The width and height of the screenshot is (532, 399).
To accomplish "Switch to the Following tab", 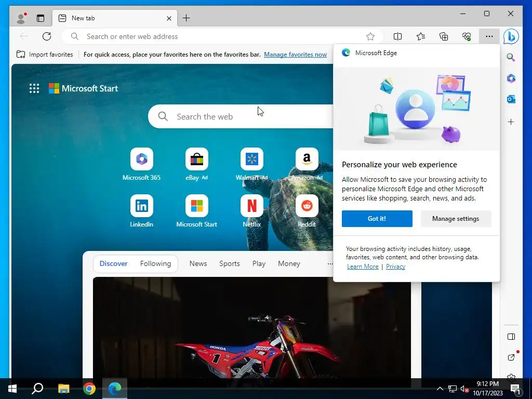I will click(155, 263).
